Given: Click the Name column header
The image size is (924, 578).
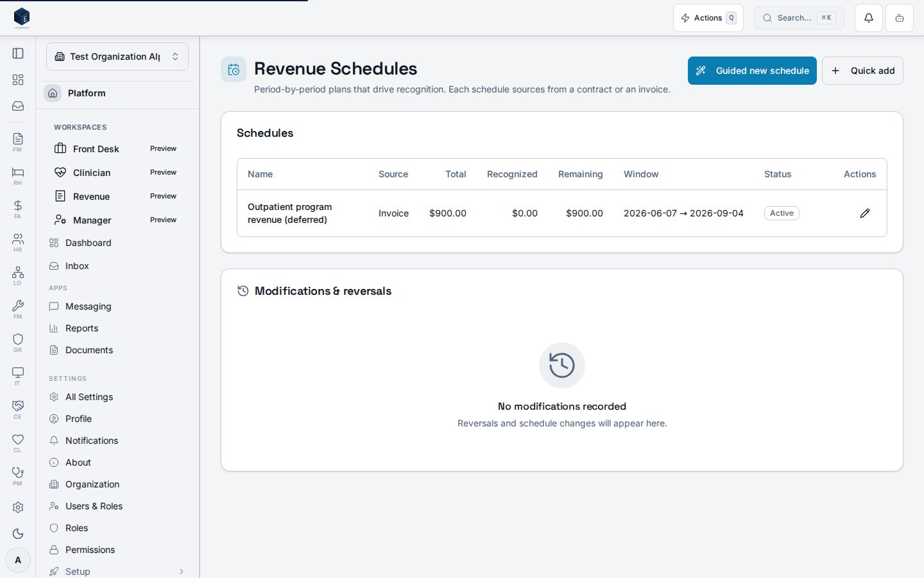Looking at the screenshot, I should [x=261, y=174].
